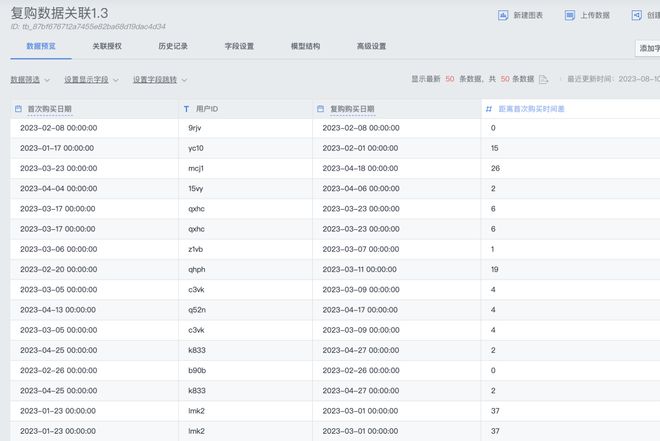
Task: Click the 用户ID cell containing mcj1
Action: point(196,168)
